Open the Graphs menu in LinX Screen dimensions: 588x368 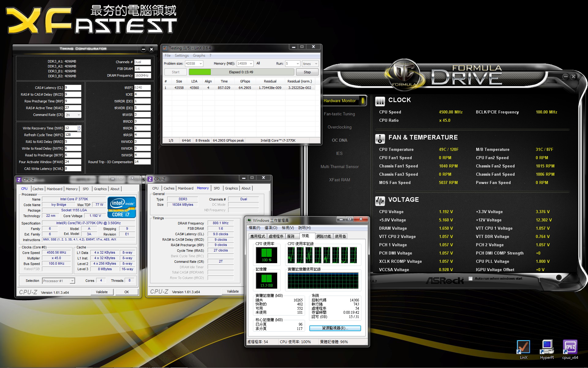tap(199, 56)
